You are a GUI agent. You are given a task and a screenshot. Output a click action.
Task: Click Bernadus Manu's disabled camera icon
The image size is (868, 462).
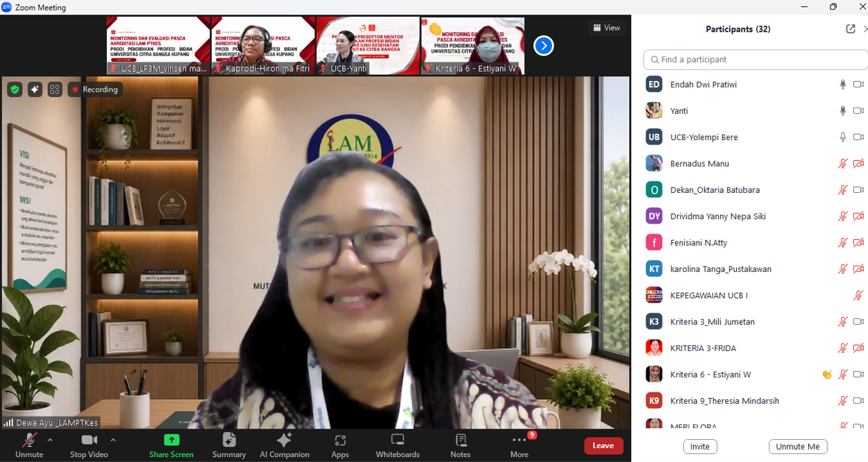point(858,164)
